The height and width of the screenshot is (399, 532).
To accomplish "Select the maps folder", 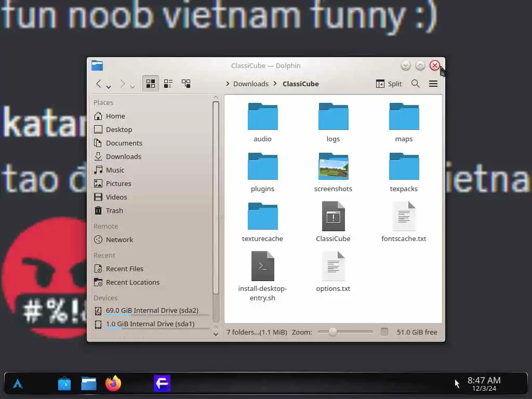I will [x=404, y=122].
